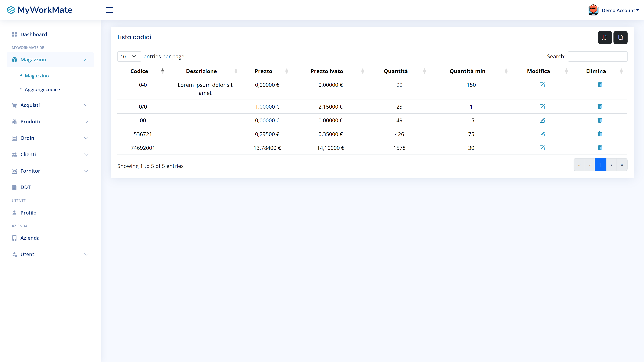Open the entries per page dropdown
Image resolution: width=644 pixels, height=362 pixels.
(x=129, y=56)
